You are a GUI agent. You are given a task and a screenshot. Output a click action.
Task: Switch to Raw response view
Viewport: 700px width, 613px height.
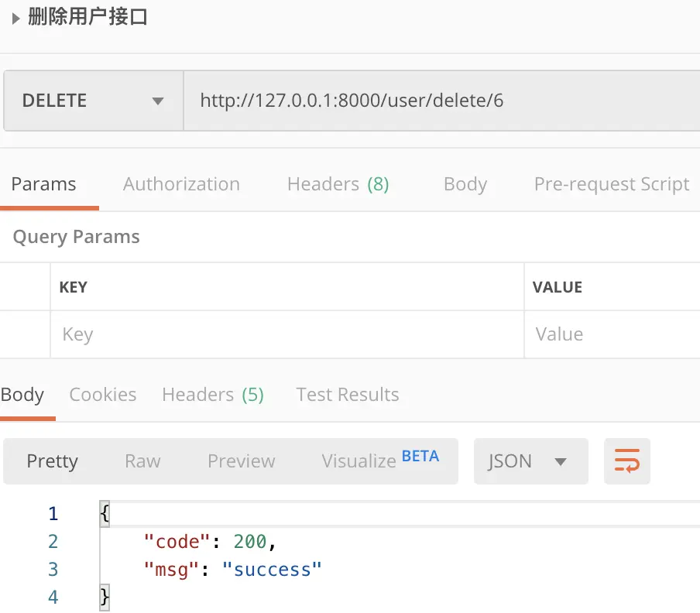(142, 461)
